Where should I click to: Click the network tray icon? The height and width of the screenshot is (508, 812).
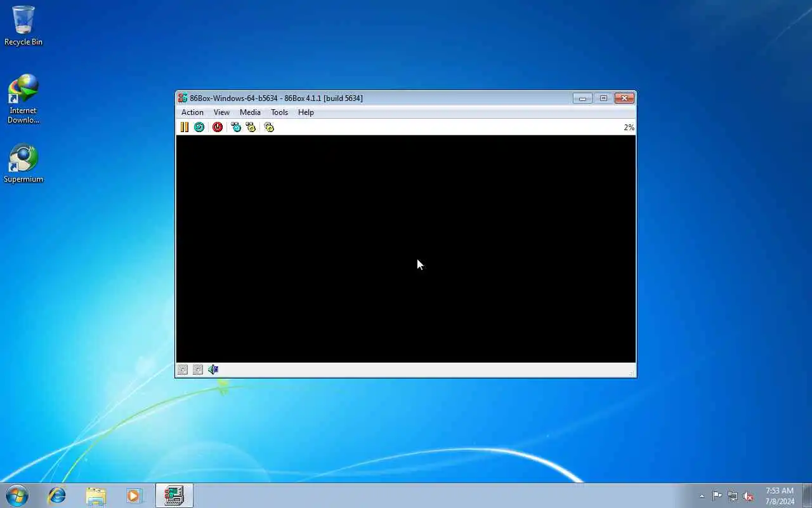click(x=733, y=496)
